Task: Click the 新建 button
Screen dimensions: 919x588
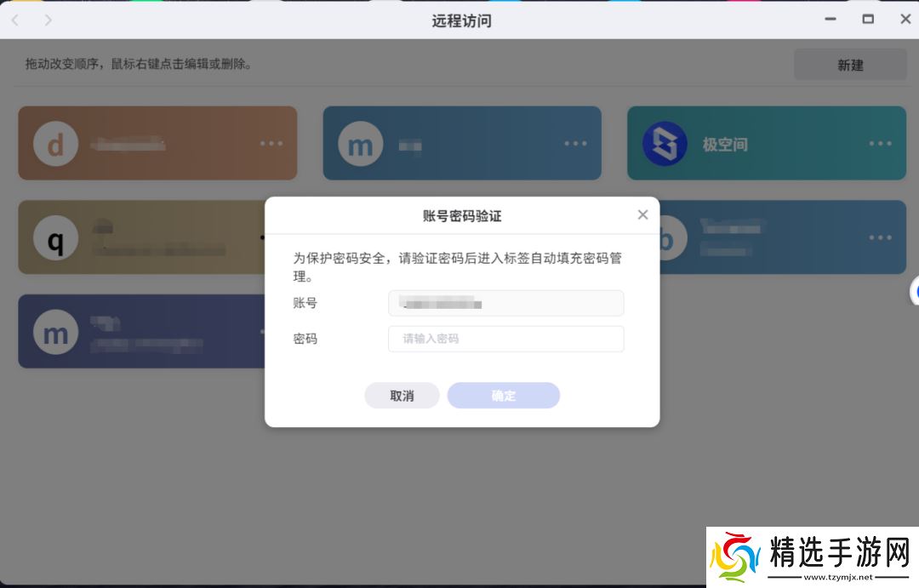Action: tap(849, 65)
